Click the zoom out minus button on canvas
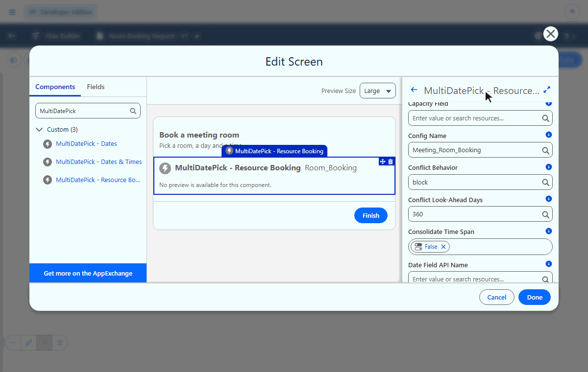Viewport: 588px width, 372px height. click(13, 343)
